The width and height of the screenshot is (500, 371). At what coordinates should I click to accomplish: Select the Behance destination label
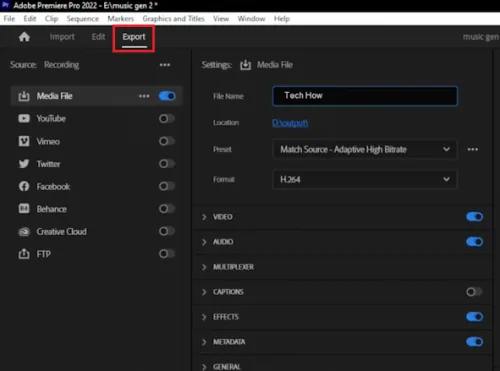tap(52, 209)
